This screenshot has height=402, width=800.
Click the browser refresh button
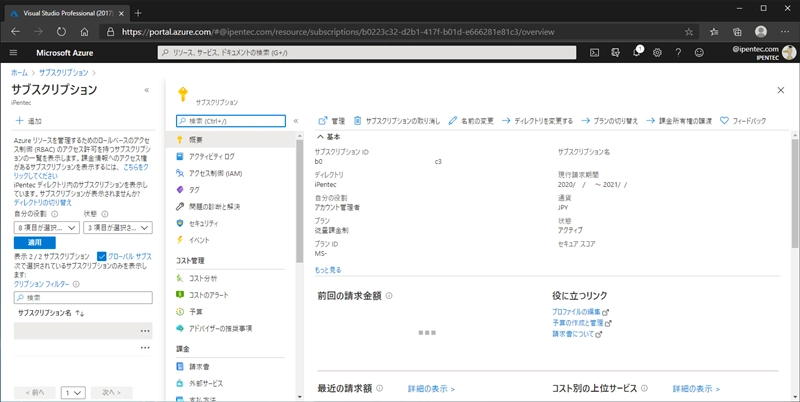click(x=61, y=32)
